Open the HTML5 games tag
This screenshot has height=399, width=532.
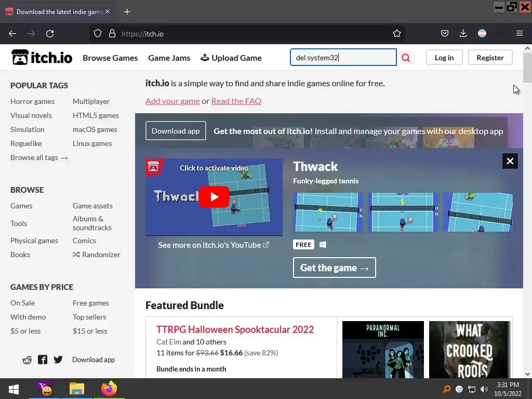(x=96, y=115)
